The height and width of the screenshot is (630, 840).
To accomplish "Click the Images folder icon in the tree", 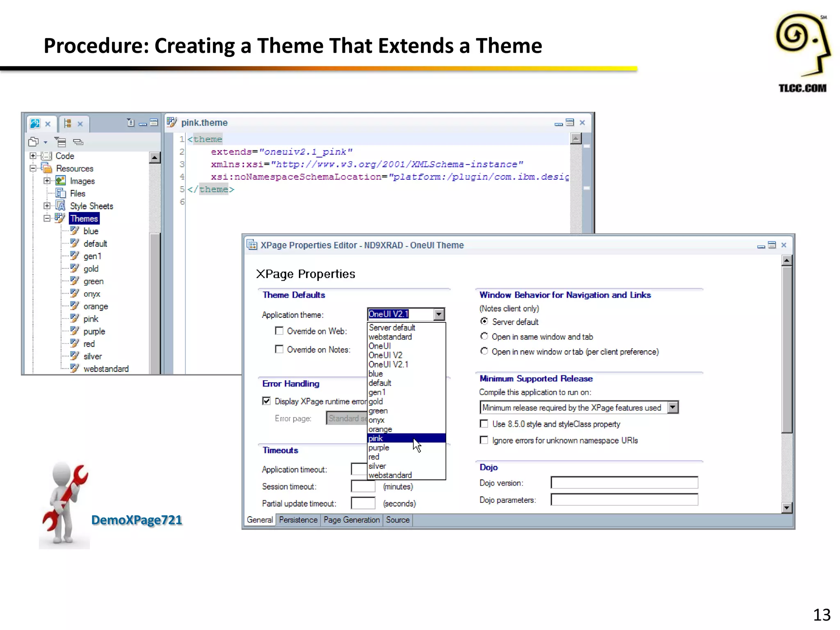I will (61, 180).
